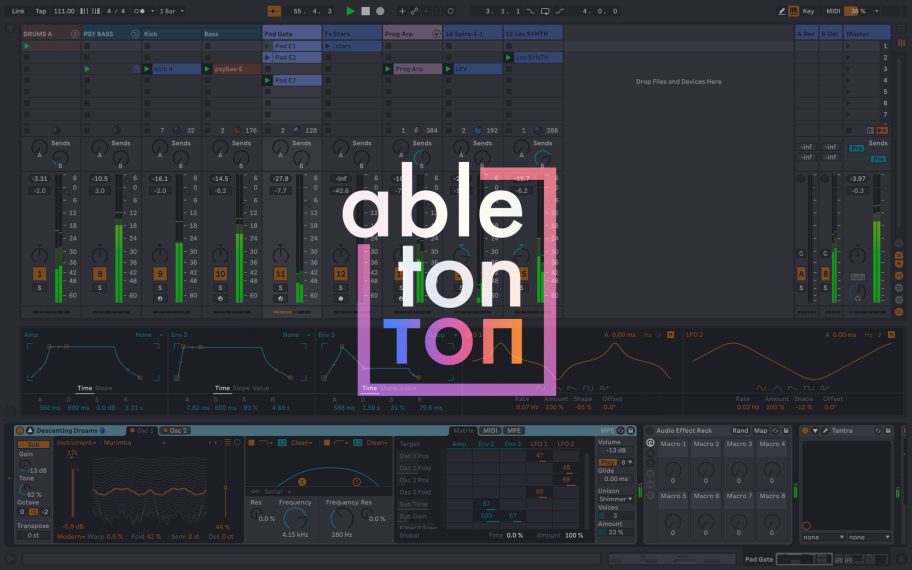Arm the Arrangement Record circle button
This screenshot has width=912, height=570.
380,11
